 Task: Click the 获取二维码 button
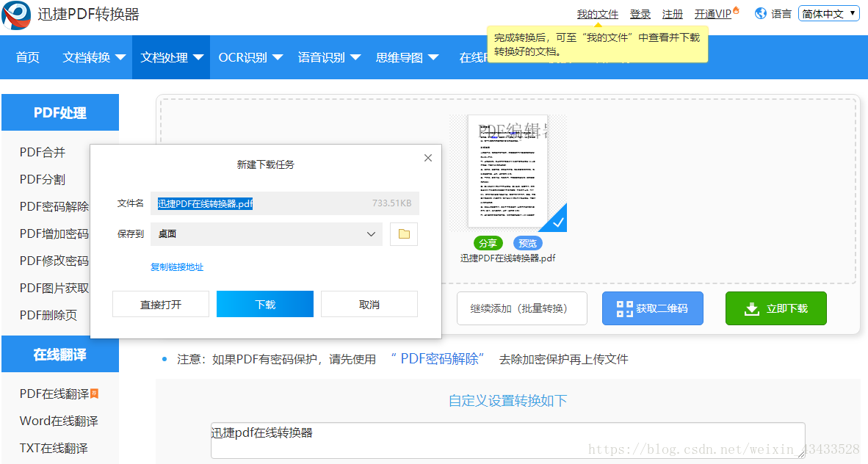653,308
